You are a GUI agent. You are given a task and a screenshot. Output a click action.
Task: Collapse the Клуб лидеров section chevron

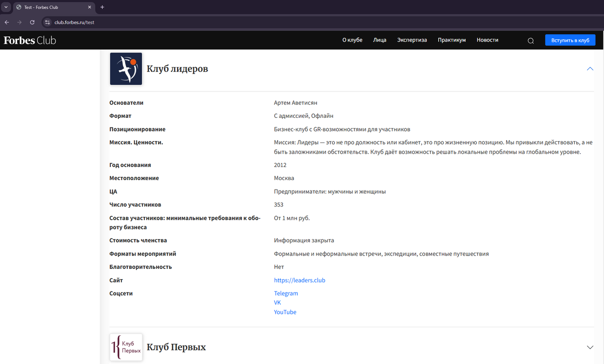(590, 69)
